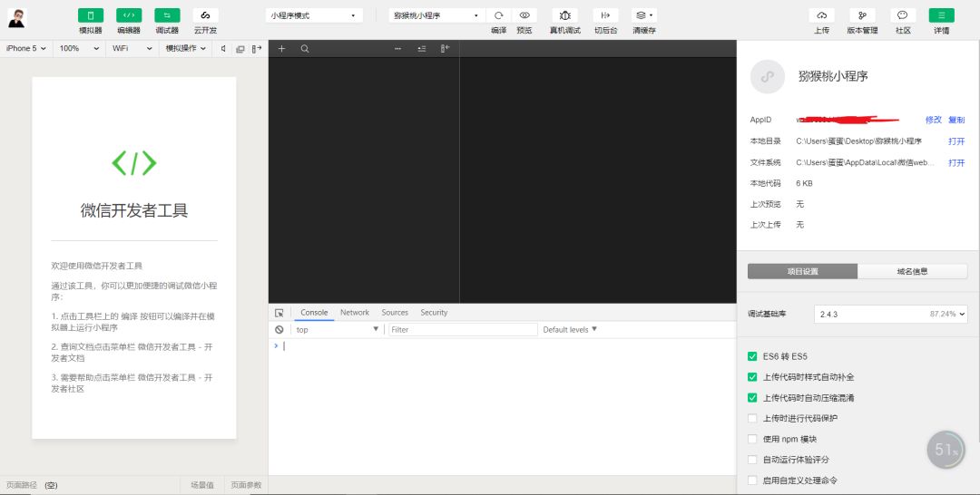Click the 切后台 switch to background icon
Screen dimensions: 980x495
[x=605, y=15]
